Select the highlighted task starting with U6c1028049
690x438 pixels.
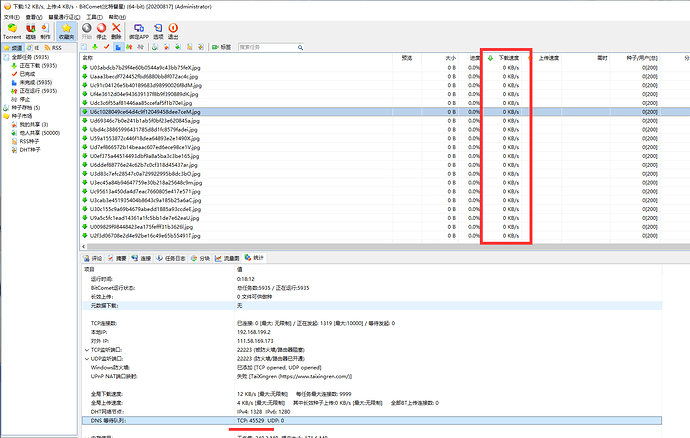pos(145,112)
